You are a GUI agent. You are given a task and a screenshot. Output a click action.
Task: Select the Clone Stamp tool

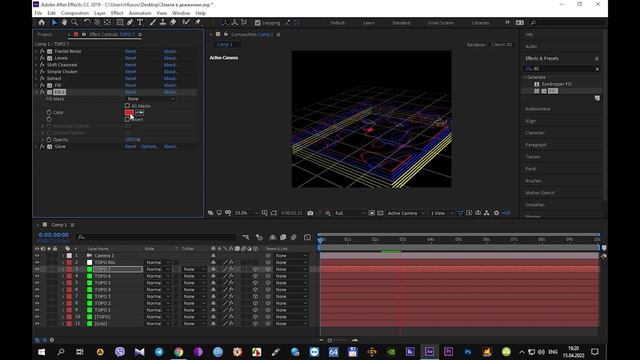pyautogui.click(x=163, y=22)
